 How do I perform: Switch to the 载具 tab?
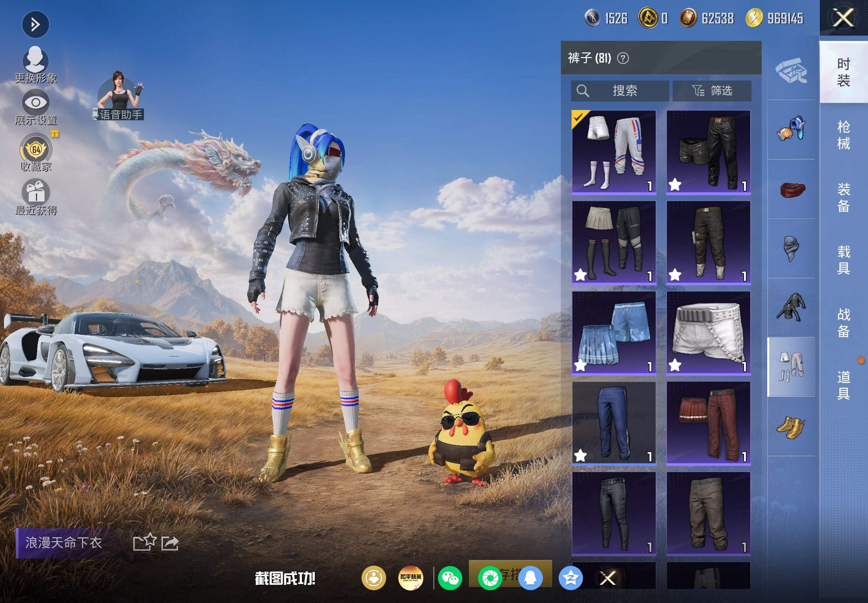click(x=843, y=260)
